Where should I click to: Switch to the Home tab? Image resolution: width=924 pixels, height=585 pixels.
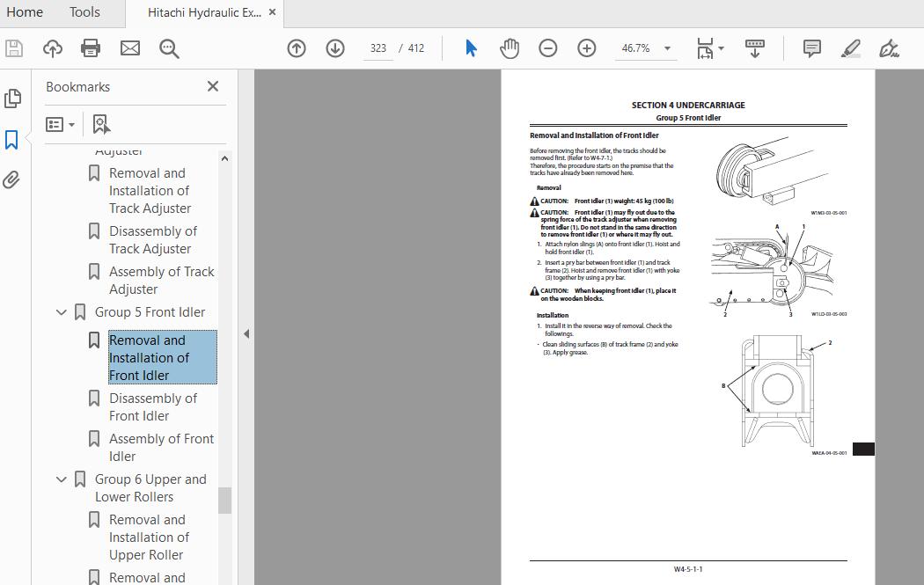[x=25, y=12]
